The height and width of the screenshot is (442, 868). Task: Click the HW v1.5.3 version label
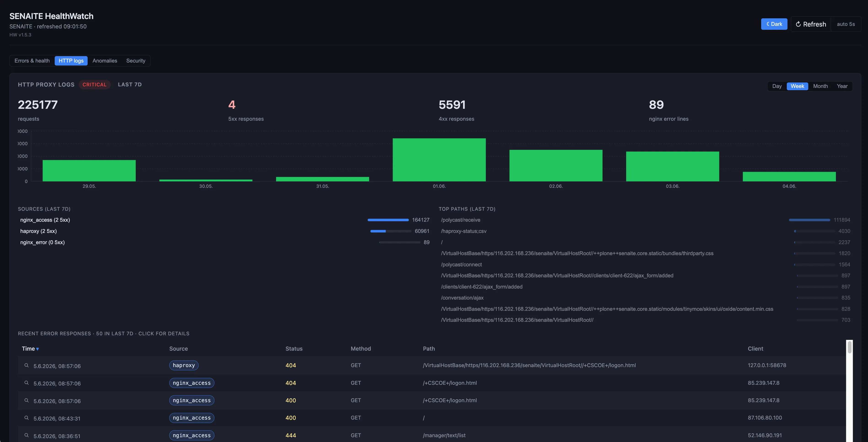(x=20, y=35)
